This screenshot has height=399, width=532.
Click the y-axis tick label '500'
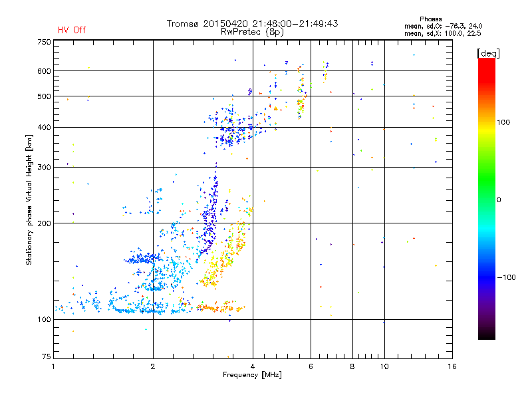point(45,96)
